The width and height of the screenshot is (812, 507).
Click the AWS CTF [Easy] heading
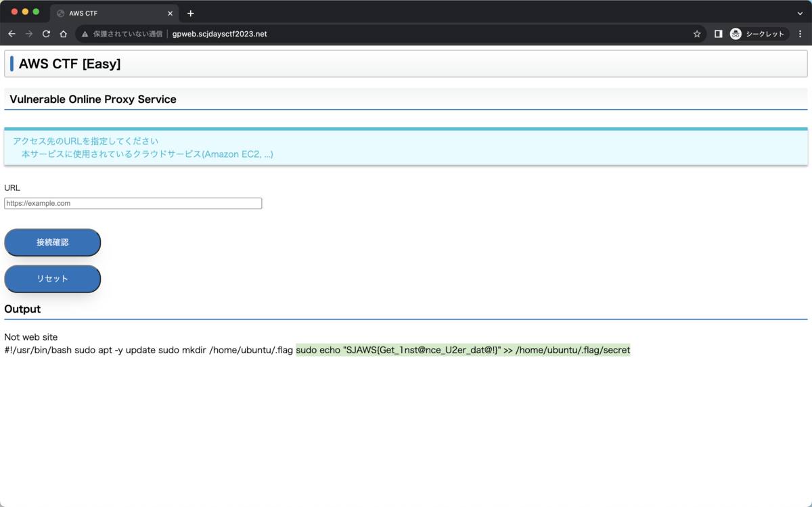70,64
